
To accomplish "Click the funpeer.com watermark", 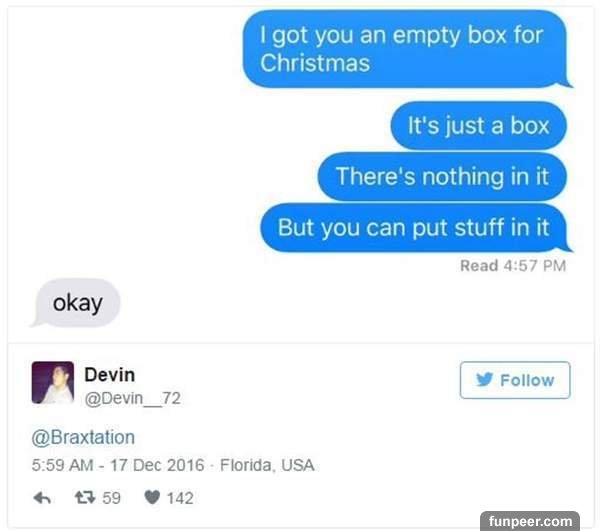I will [530, 521].
